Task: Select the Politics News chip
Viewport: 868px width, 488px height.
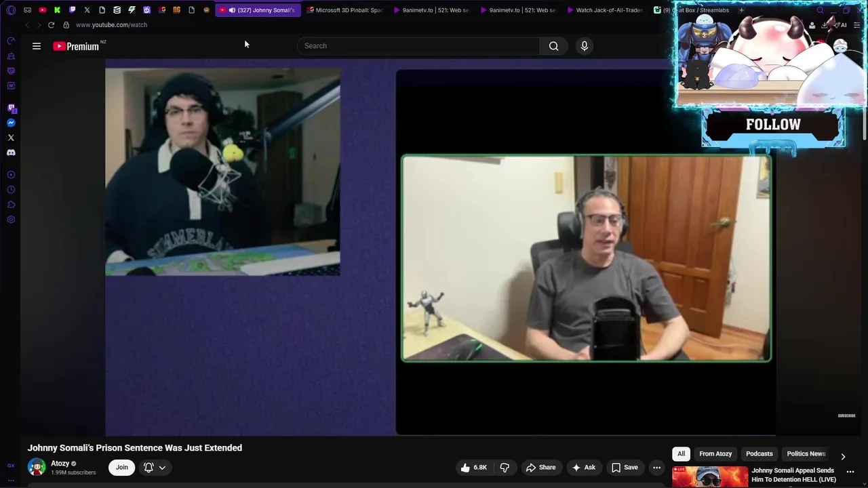Action: (x=806, y=453)
